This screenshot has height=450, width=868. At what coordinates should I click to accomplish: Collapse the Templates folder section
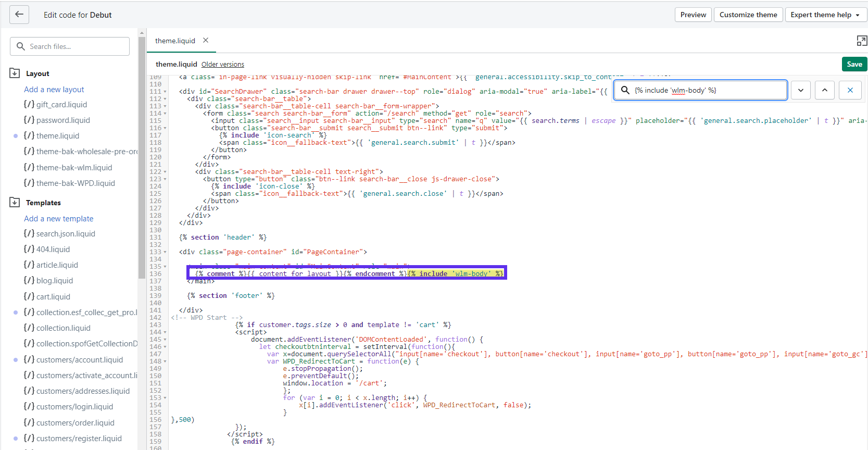click(15, 203)
